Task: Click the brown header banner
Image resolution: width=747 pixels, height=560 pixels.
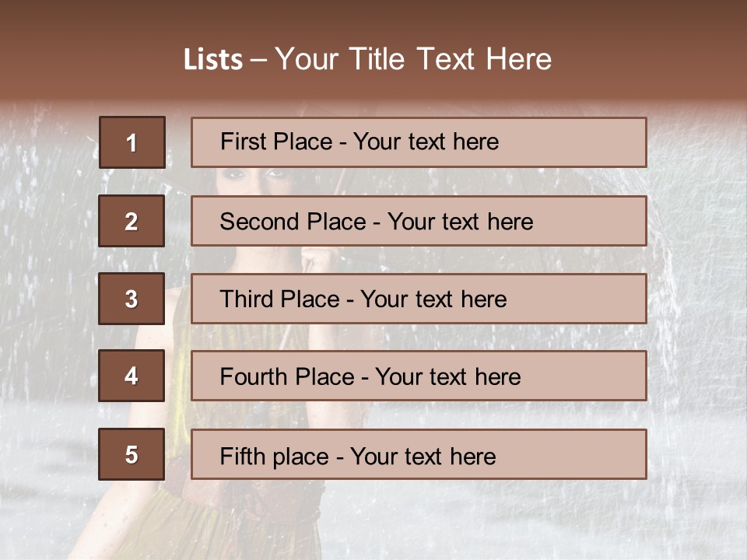Action: pos(373,50)
